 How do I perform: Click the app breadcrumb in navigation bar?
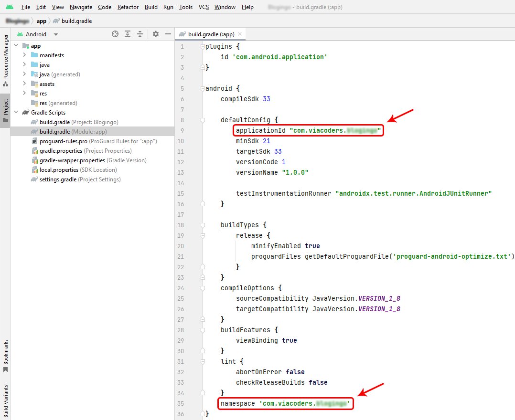[42, 21]
